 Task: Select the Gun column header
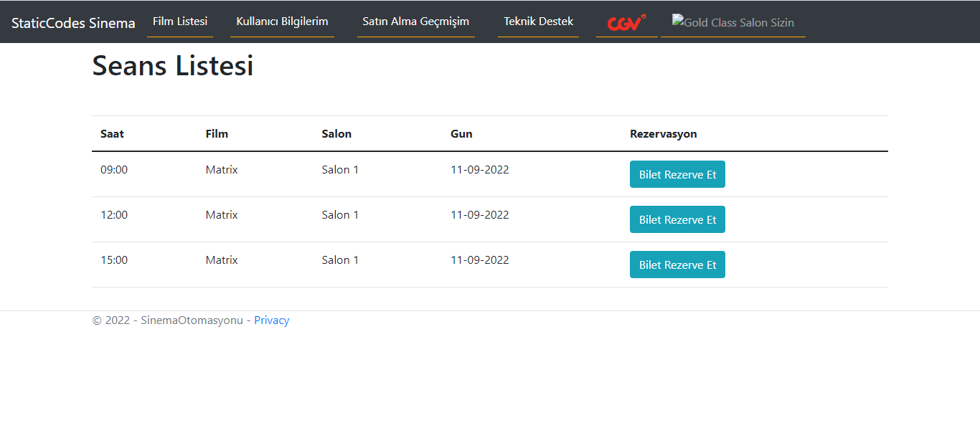(x=461, y=133)
